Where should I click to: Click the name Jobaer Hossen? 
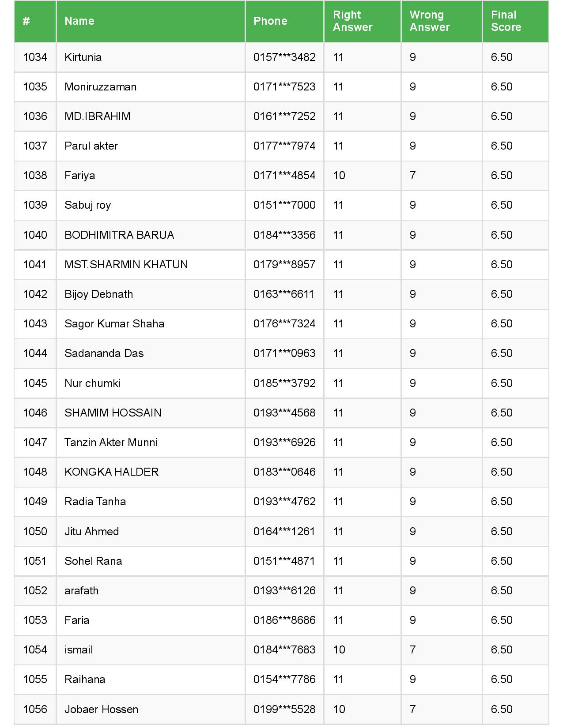tap(101, 709)
